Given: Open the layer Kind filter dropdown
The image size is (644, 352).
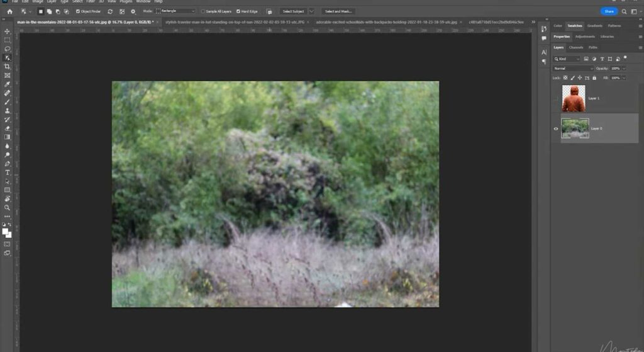Looking at the screenshot, I should [567, 59].
